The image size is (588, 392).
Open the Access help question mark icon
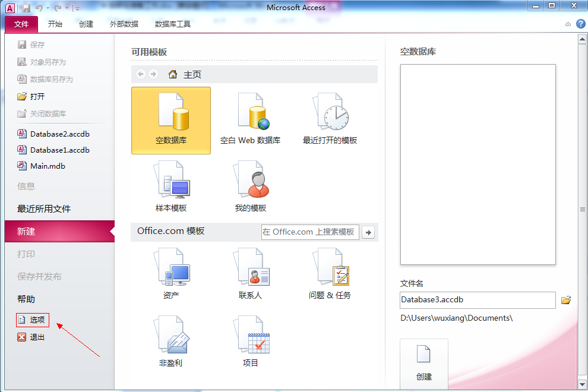coord(580,24)
